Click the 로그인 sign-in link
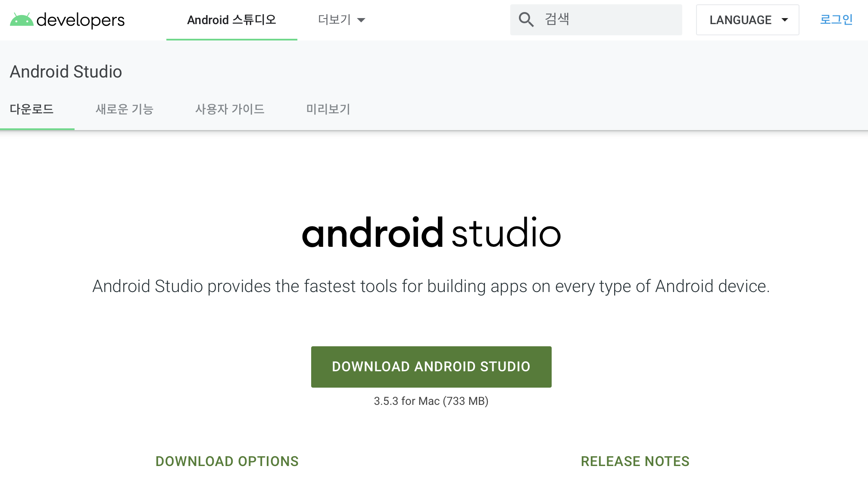The height and width of the screenshot is (491, 868). click(x=836, y=20)
